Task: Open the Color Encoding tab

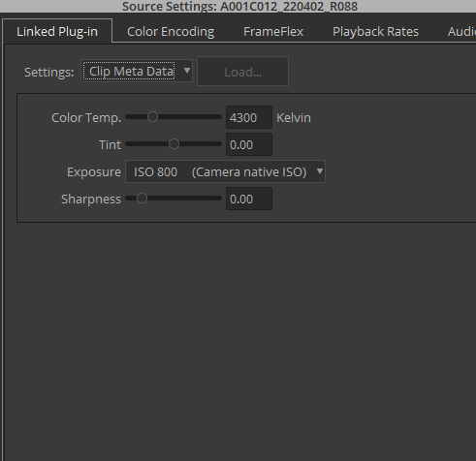Action: tap(171, 32)
